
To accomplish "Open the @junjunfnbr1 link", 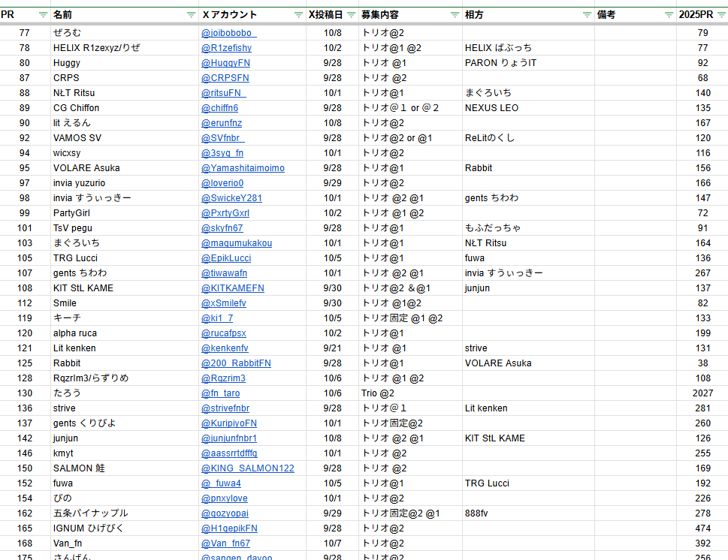I will point(229,438).
